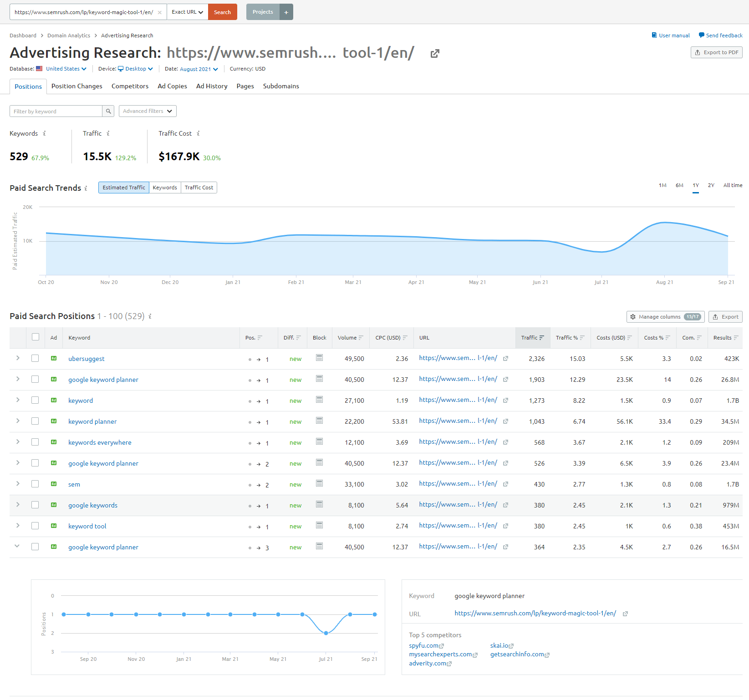Open external URL icon in keywords everywhere row
The height and width of the screenshot is (700, 749).
coord(505,442)
